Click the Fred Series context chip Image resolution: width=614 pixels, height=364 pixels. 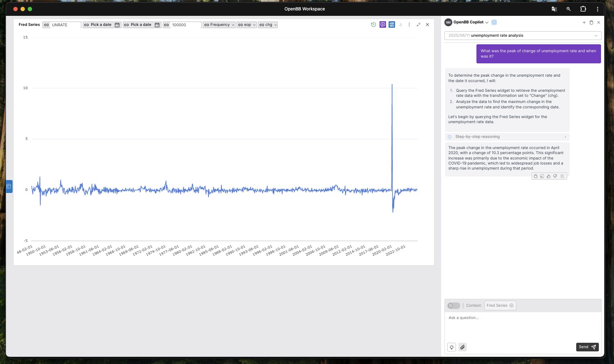(500, 305)
